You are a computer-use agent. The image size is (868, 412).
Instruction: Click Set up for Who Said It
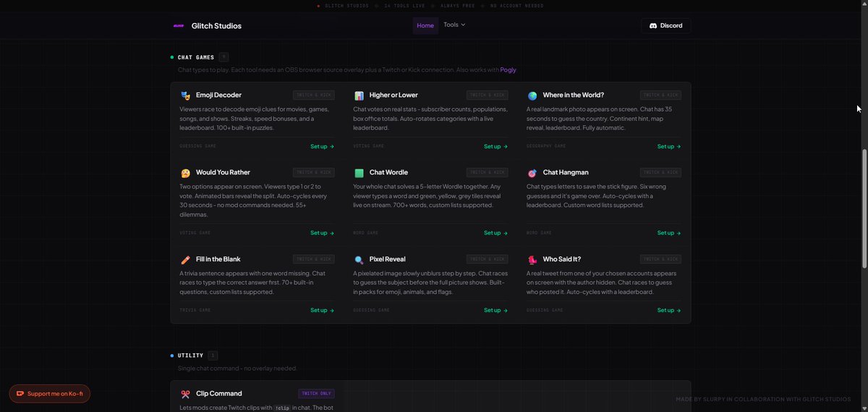[x=669, y=310]
